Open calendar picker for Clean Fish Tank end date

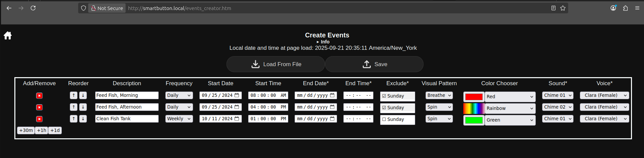(x=332, y=119)
